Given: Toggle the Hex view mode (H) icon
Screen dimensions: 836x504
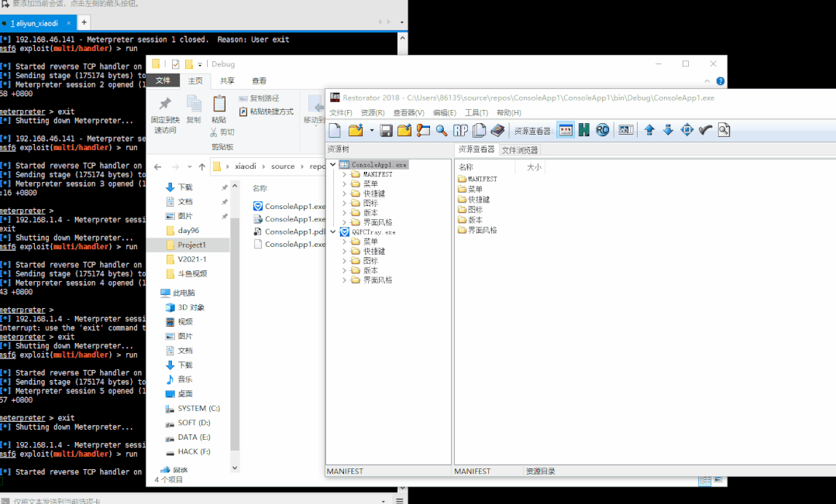Looking at the screenshot, I should click(584, 130).
